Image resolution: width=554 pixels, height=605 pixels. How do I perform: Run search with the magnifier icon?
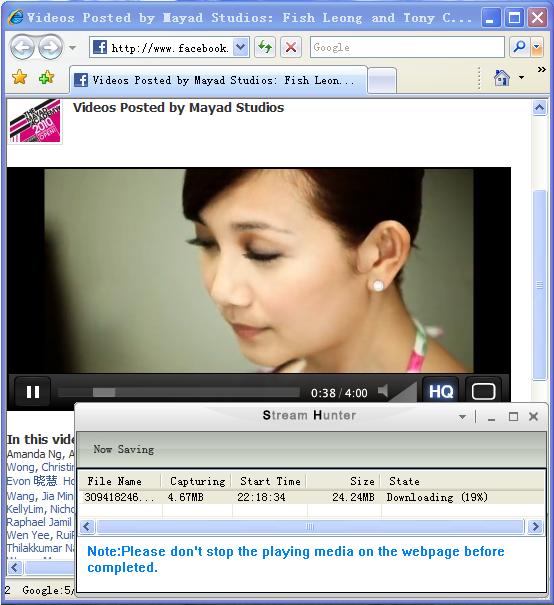[520, 47]
